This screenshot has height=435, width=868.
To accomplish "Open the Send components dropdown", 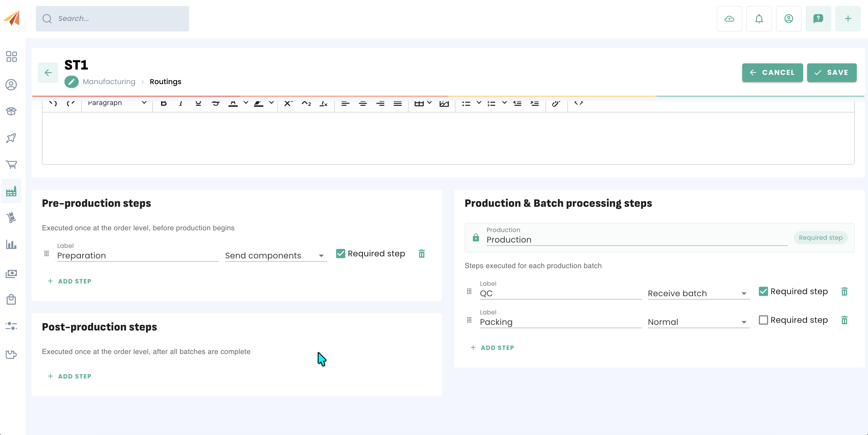I will [x=276, y=256].
